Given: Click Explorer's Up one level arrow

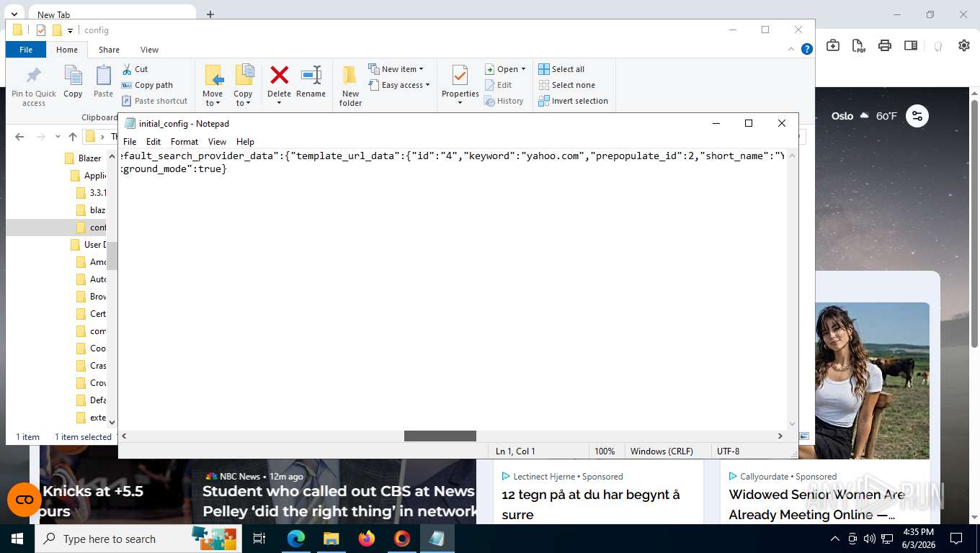Looking at the screenshot, I should tap(72, 137).
